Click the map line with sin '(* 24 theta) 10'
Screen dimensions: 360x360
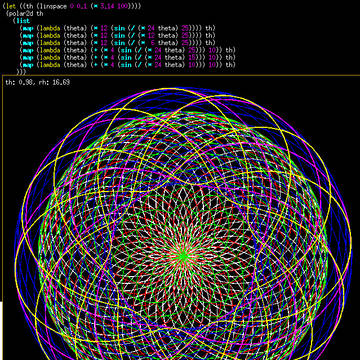point(128,65)
